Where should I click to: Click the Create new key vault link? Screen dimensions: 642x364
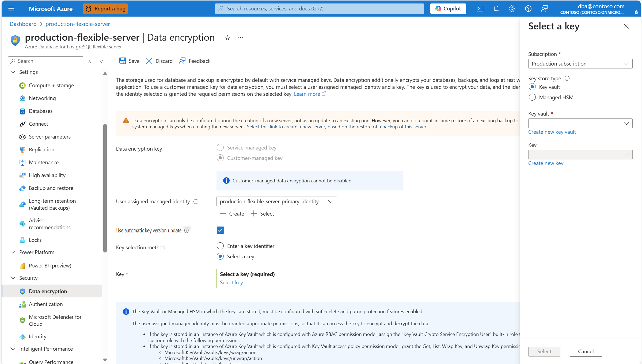[552, 132]
